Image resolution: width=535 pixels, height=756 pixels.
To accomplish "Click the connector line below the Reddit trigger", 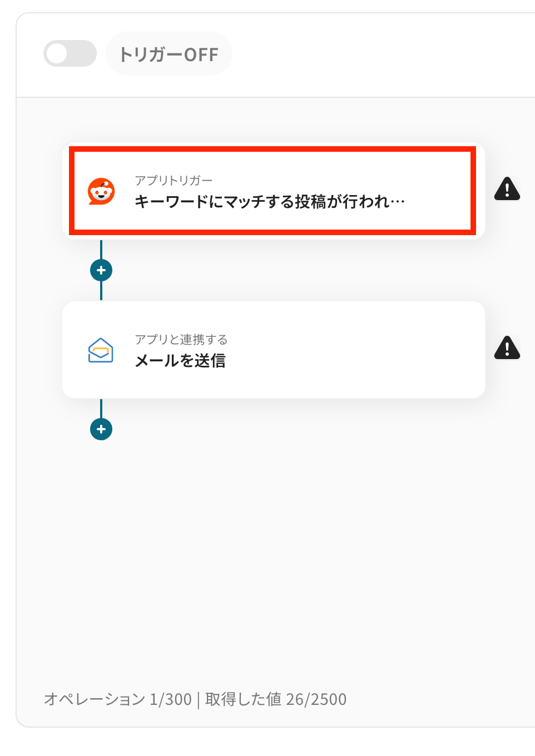I will [x=101, y=250].
